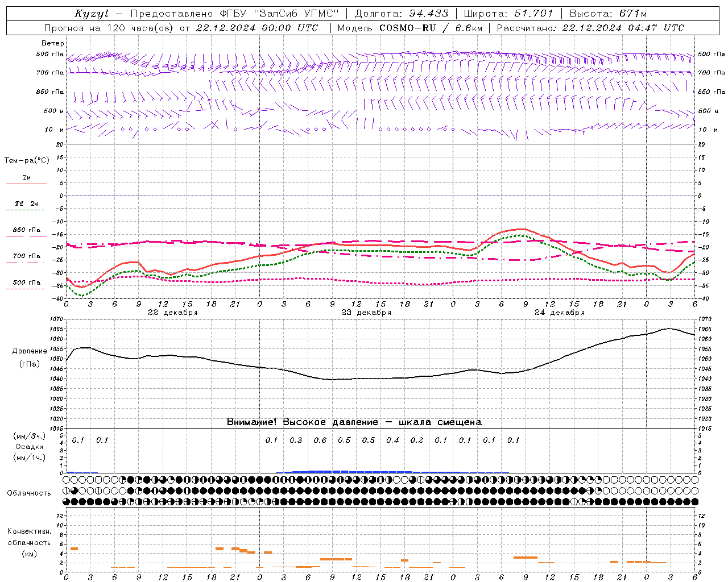This screenshot has height=582, width=728.
Task: Click the "22 декабря" date label
Action: 173,313
